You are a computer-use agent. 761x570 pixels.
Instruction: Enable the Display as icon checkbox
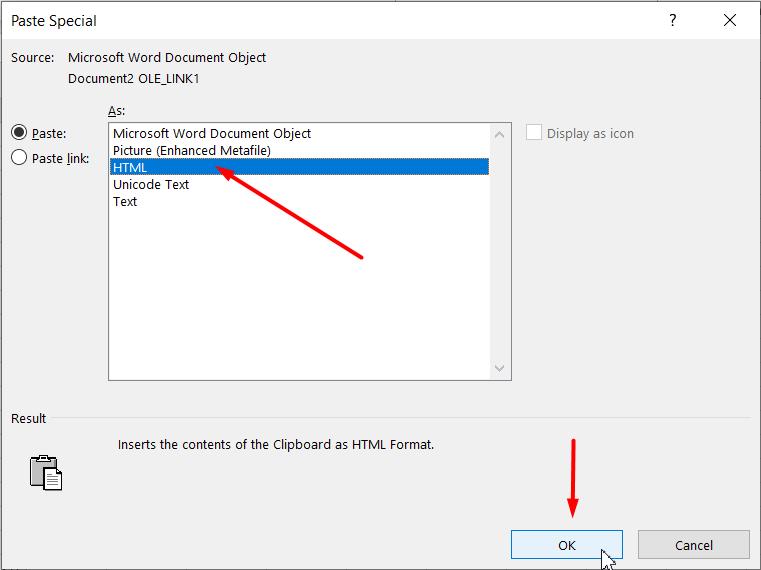534,133
